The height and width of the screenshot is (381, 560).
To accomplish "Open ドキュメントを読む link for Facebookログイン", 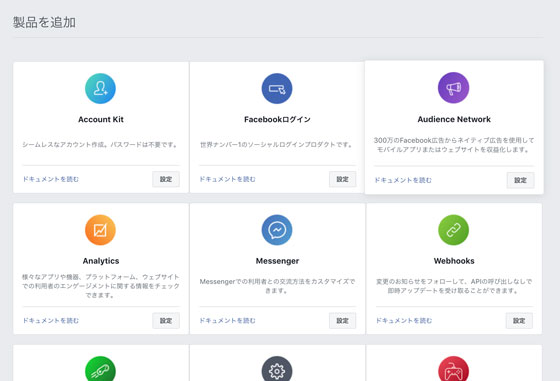I will (x=227, y=179).
